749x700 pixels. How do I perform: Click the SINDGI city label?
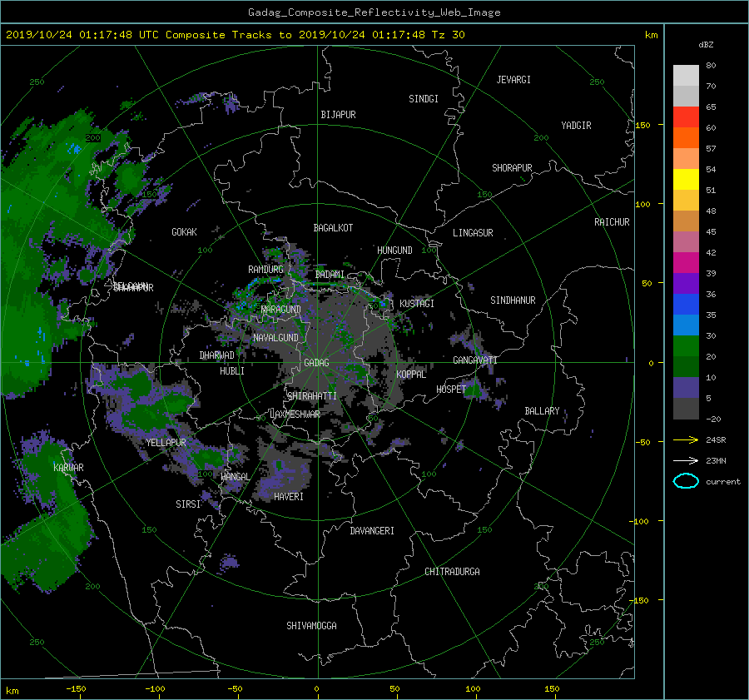424,98
